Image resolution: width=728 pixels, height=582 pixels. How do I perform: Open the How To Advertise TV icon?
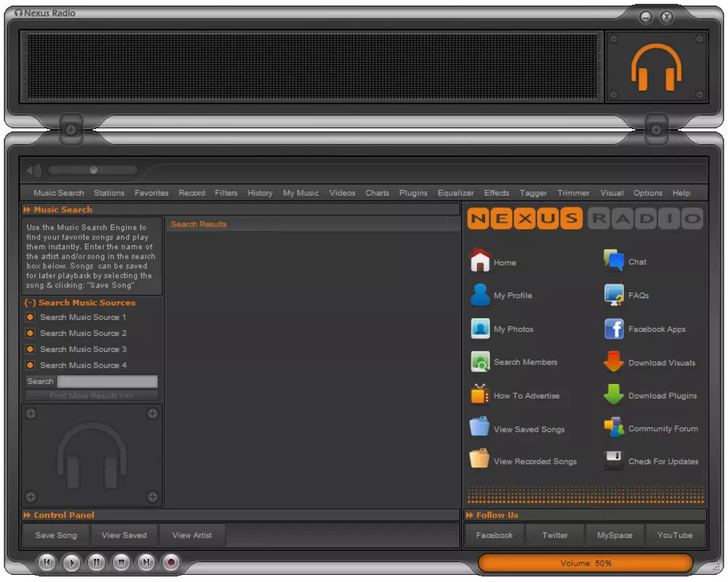coord(479,395)
